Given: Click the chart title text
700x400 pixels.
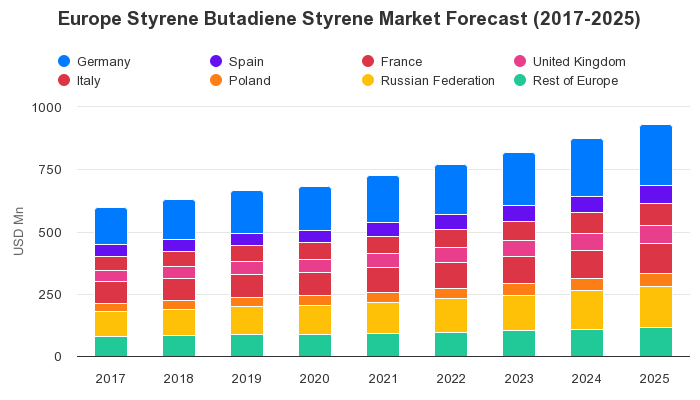Looking at the screenshot, I should point(349,19).
